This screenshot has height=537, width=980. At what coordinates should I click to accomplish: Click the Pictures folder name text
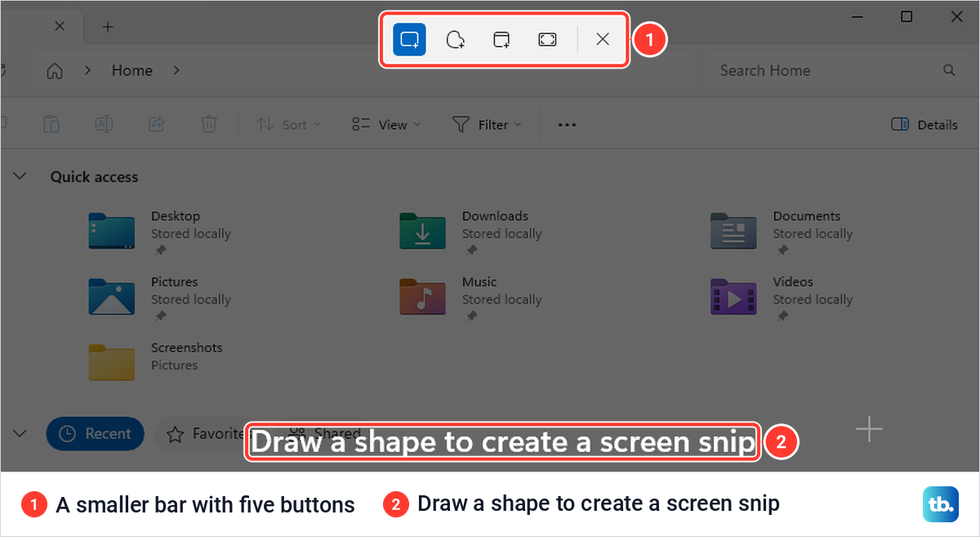point(175,282)
